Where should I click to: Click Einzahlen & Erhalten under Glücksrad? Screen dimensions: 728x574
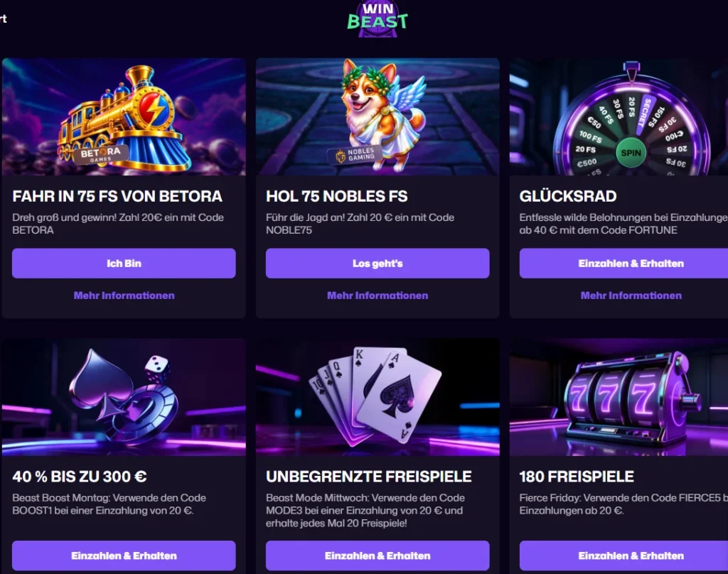624,263
